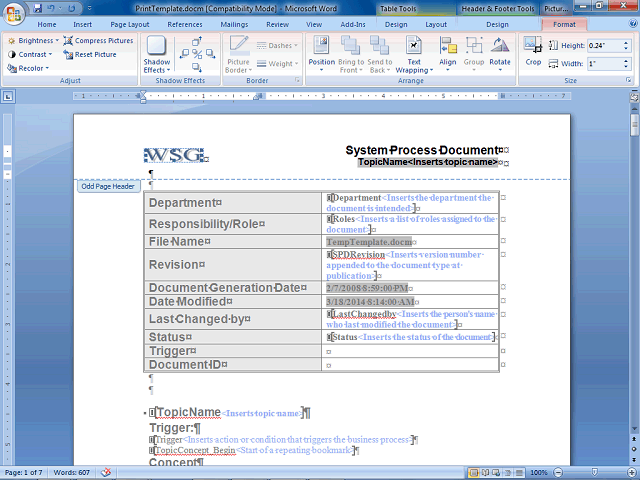Switch to Home tab
The width and height of the screenshot is (640, 480).
coord(47,24)
